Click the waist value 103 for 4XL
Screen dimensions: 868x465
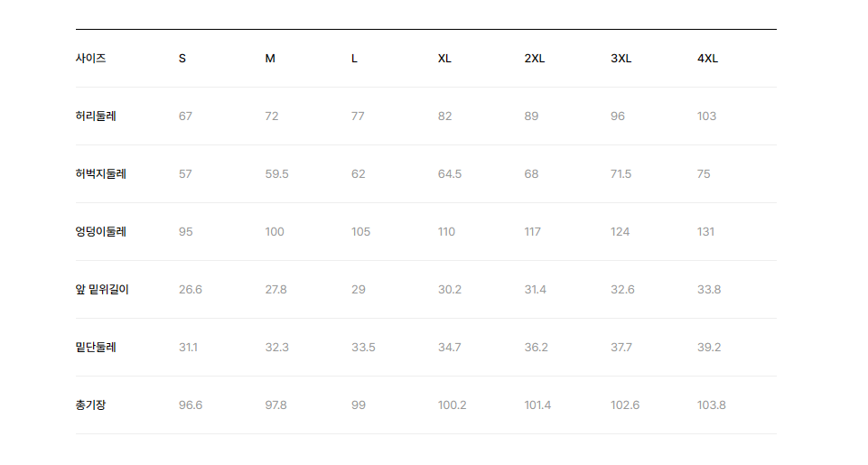(707, 116)
